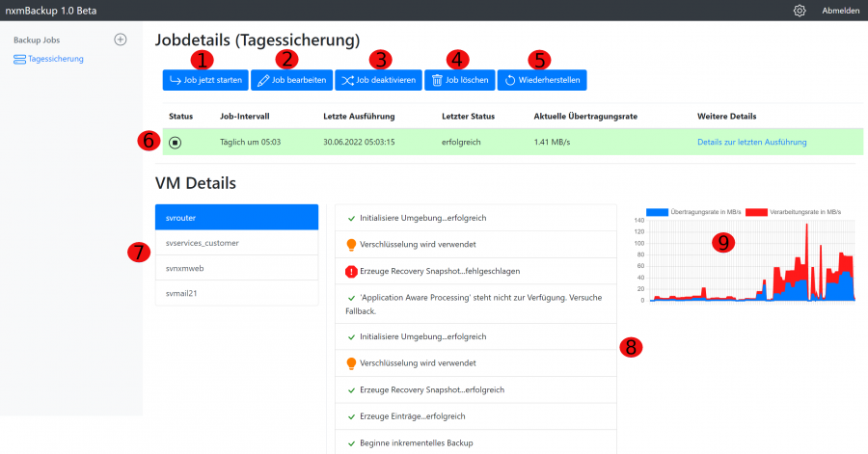Open settings via the gear icon
Image resolution: width=868 pixels, height=454 pixels.
pos(800,11)
